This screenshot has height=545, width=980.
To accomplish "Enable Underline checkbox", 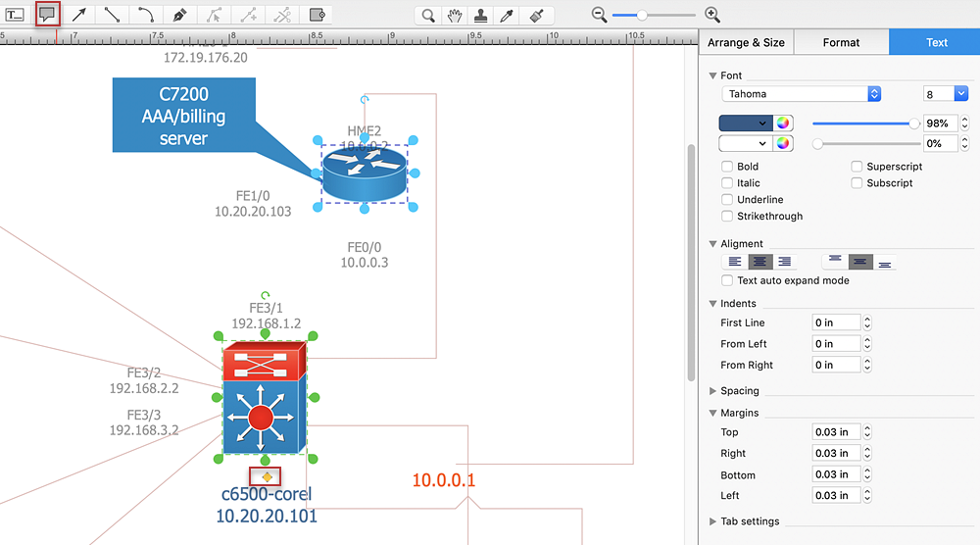I will pyautogui.click(x=727, y=199).
